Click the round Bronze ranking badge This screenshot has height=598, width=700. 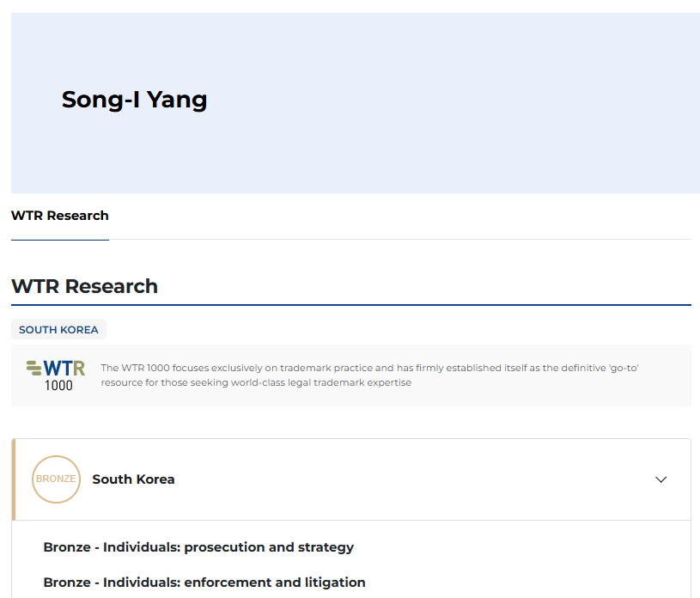pos(56,479)
